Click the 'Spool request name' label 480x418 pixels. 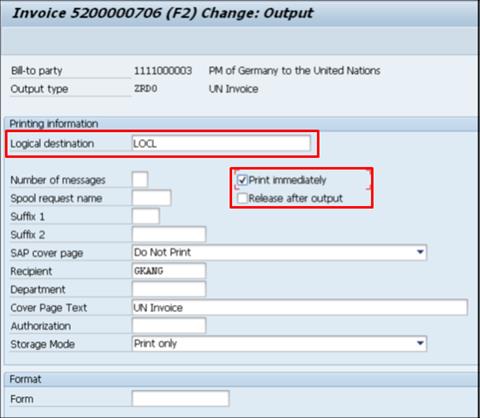pyautogui.click(x=56, y=198)
